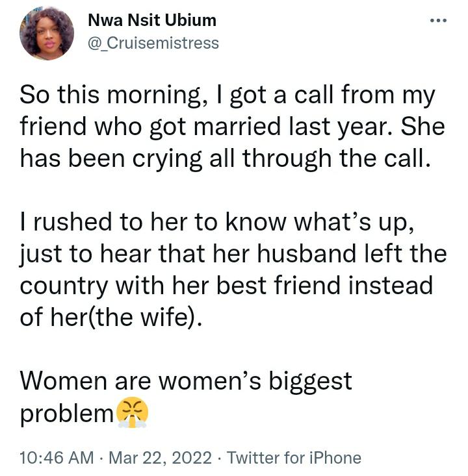The width and height of the screenshot is (468, 476).
Task: Open the Twitter for iPhone source link
Action: pos(294,457)
